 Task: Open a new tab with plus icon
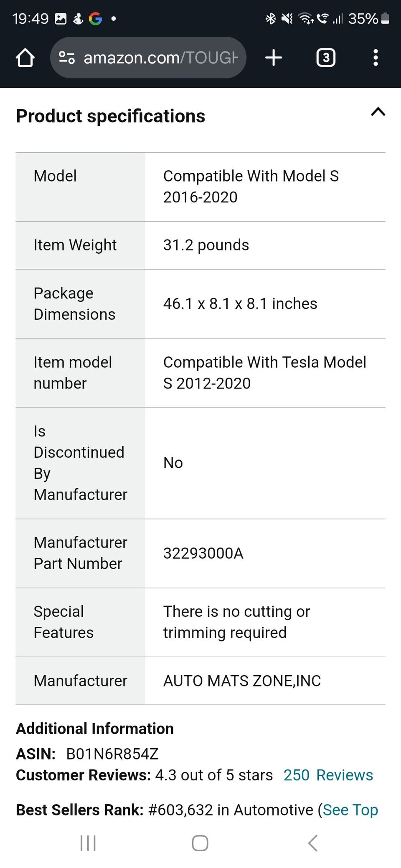pyautogui.click(x=274, y=58)
